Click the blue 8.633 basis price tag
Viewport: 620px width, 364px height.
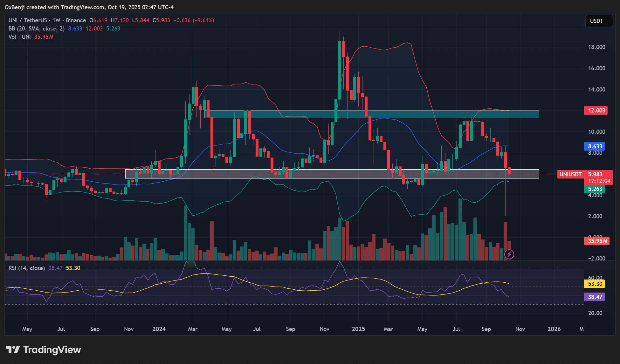[x=595, y=146]
